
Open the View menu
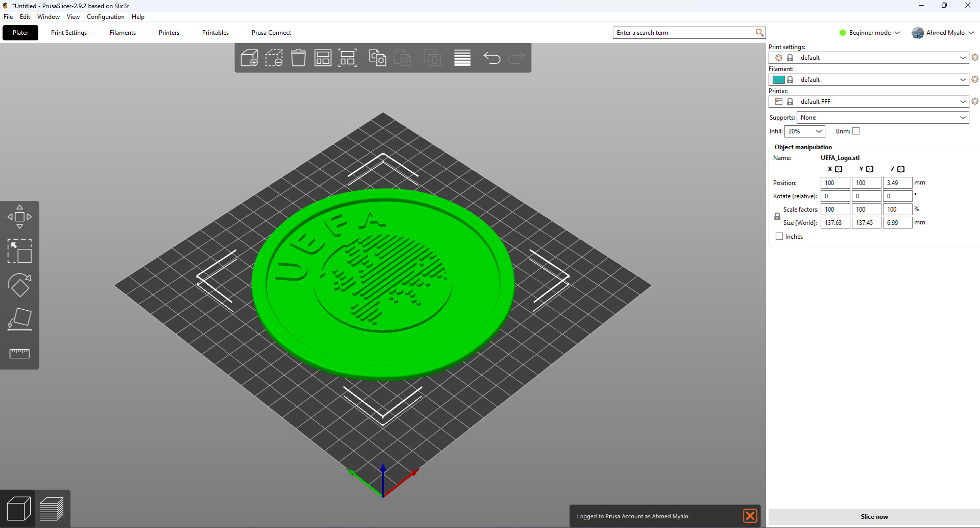click(x=73, y=17)
